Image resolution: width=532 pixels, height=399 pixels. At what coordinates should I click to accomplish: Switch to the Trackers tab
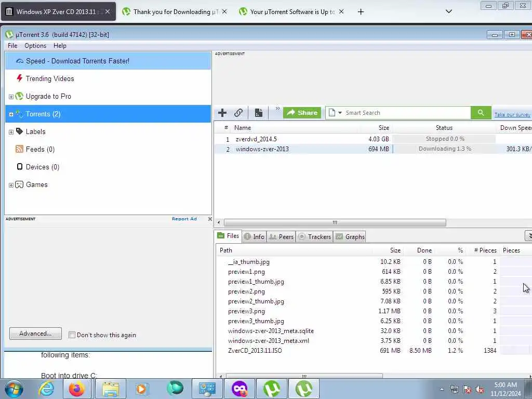pyautogui.click(x=314, y=236)
